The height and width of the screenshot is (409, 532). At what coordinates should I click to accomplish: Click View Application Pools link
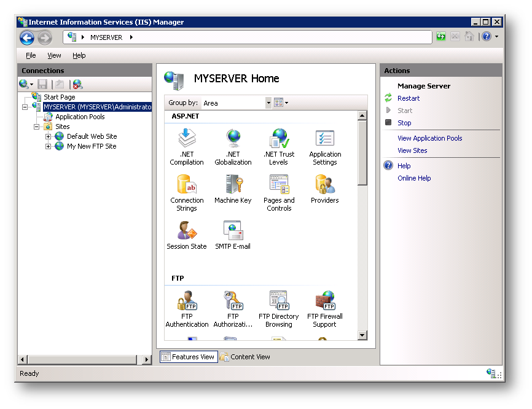430,138
